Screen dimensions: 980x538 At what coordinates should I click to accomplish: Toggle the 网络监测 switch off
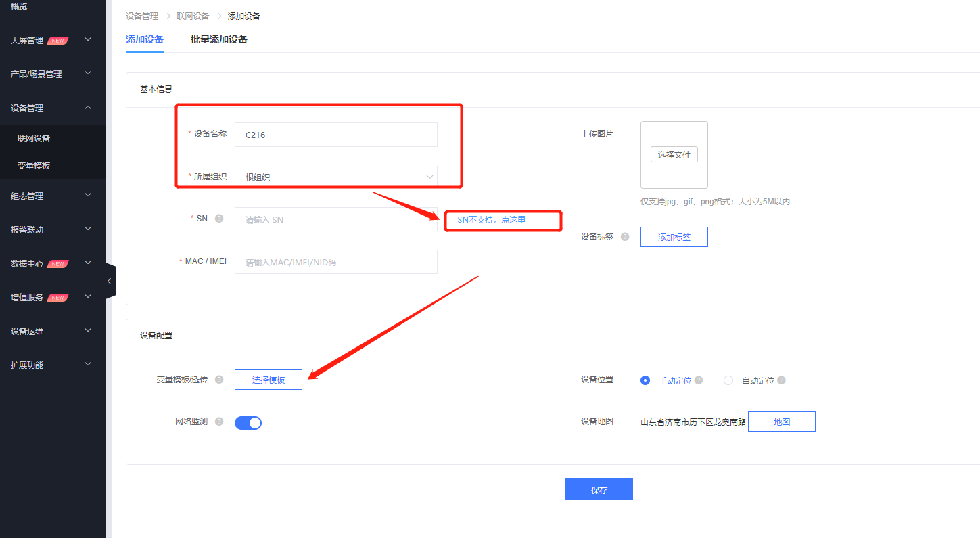click(248, 423)
